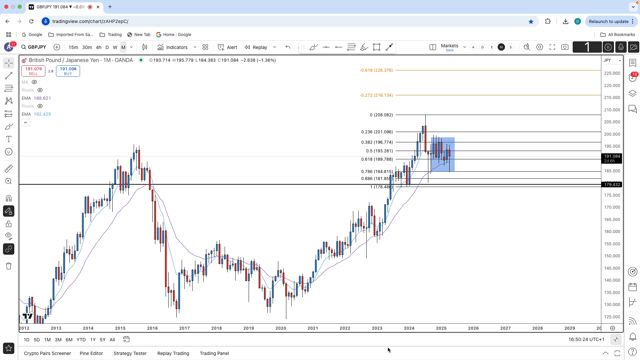Open the text annotation tool

[9, 139]
